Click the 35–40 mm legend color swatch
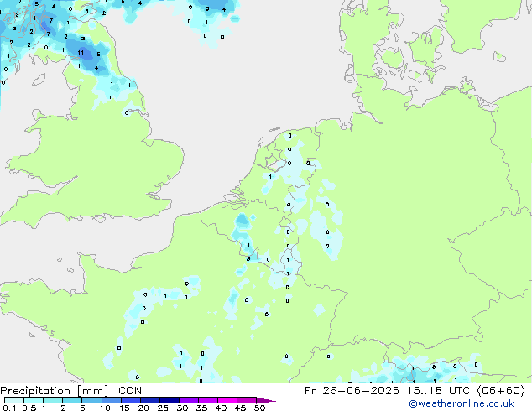Viewport: 532px width, 411px height. click(x=207, y=400)
